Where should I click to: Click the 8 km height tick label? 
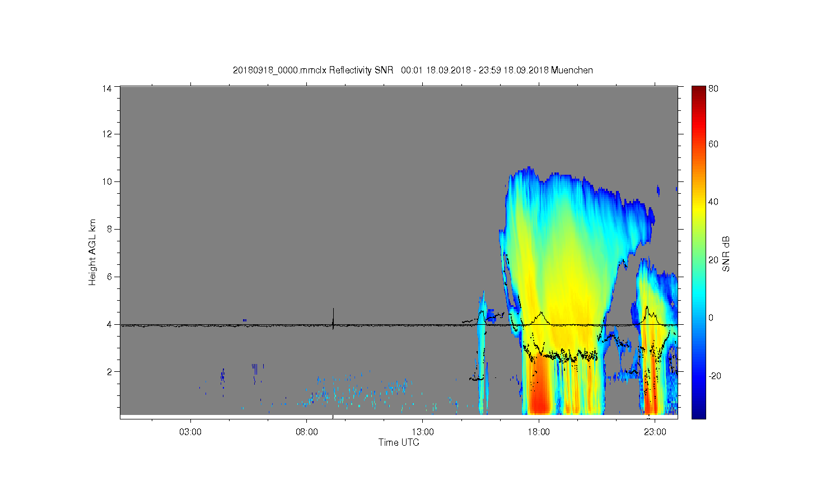click(x=109, y=229)
